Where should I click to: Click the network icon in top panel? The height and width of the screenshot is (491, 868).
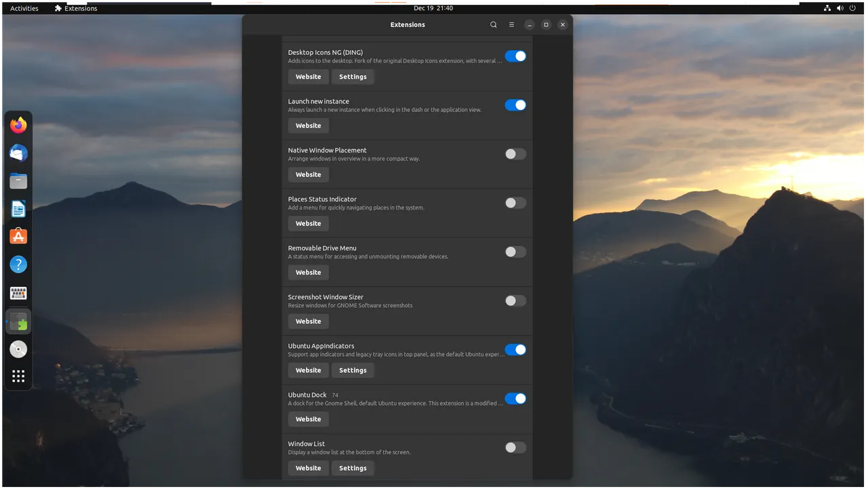[827, 8]
